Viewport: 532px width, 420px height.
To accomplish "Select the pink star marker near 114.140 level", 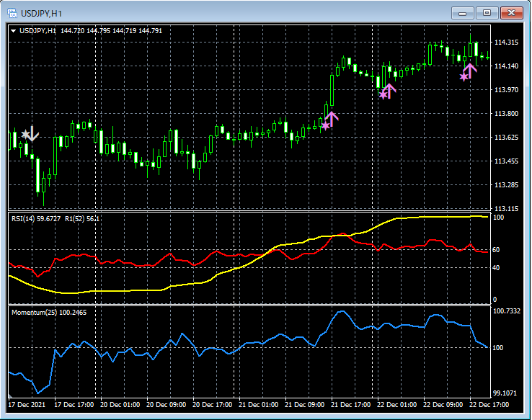I will pyautogui.click(x=464, y=76).
